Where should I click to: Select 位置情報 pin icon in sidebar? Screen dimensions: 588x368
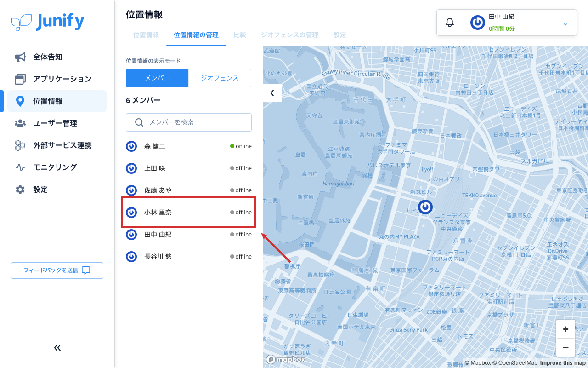[20, 101]
